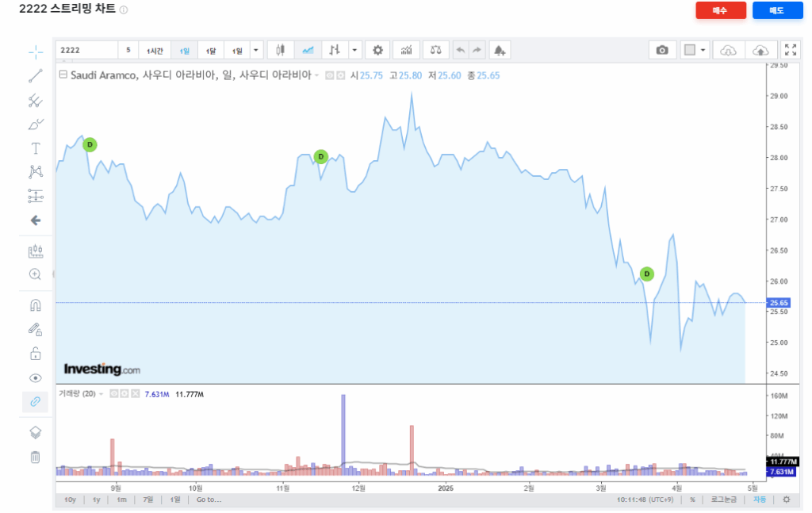
Task: Remove drawings with the trash icon
Action: coord(36,457)
